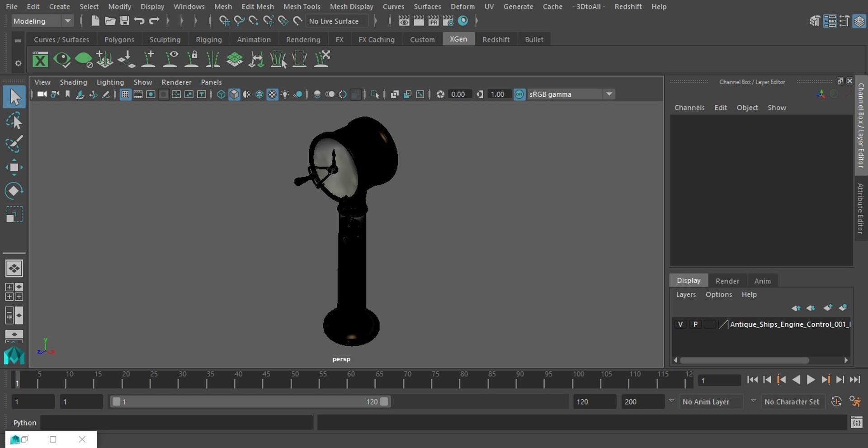The height and width of the screenshot is (448, 868).
Task: Open the sRGB gamma view transform dropdown
Action: [x=571, y=94]
